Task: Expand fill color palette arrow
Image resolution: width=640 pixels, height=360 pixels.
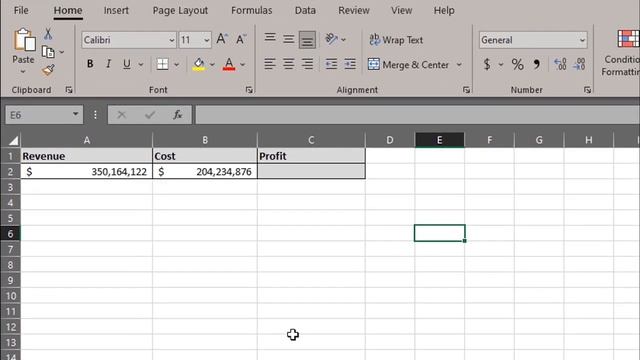Action: [x=212, y=64]
